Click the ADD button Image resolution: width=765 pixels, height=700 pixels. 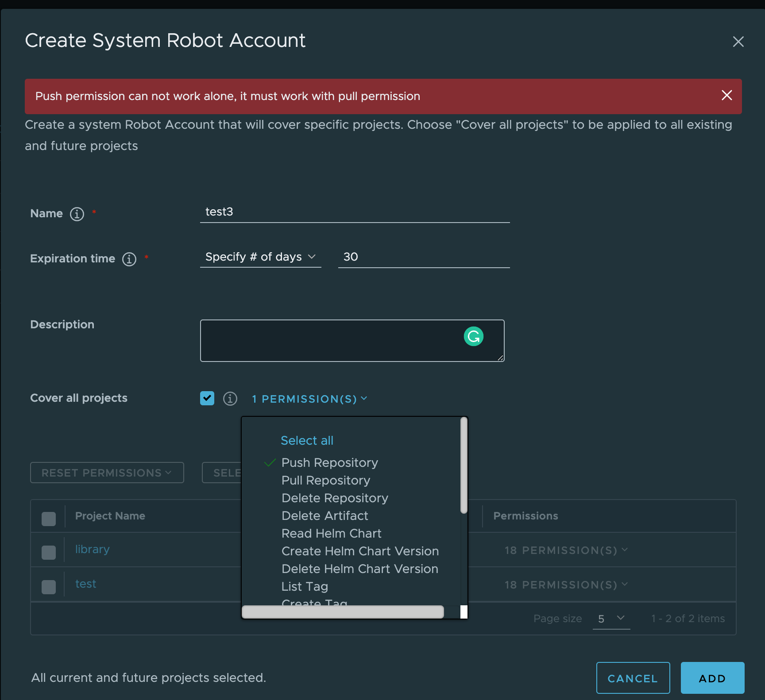[712, 678]
